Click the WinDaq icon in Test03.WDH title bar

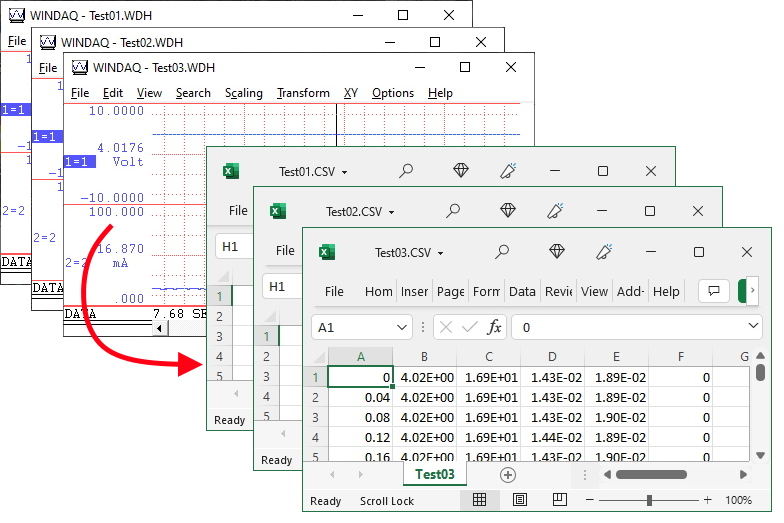tap(80, 67)
